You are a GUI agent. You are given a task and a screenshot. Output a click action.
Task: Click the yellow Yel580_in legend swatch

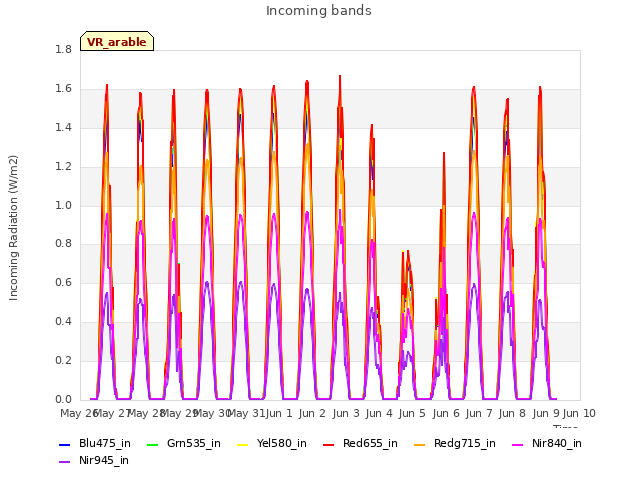point(242,444)
